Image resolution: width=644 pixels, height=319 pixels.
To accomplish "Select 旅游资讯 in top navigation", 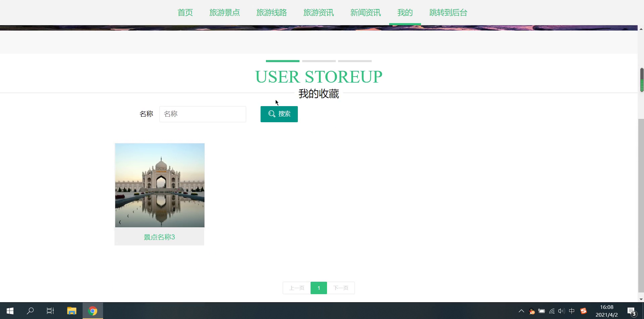I will (x=319, y=13).
